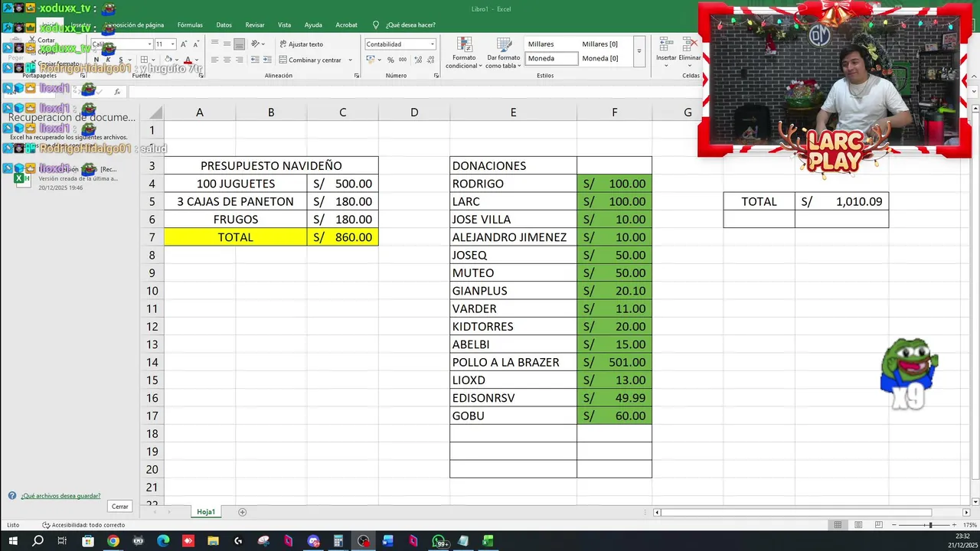Viewport: 980px width, 551px height.
Task: Toggle Ajustar texto wrap option
Action: (x=301, y=44)
